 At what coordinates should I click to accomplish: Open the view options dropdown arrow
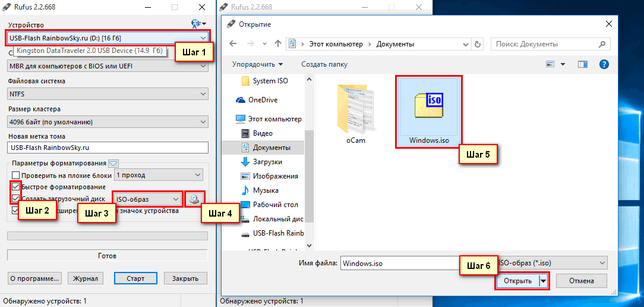click(563, 64)
